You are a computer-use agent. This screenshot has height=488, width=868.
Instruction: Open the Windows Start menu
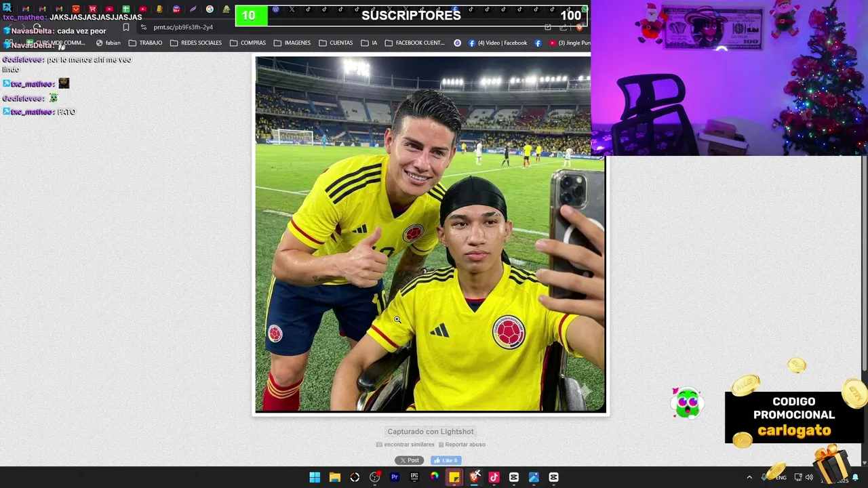pos(315,477)
